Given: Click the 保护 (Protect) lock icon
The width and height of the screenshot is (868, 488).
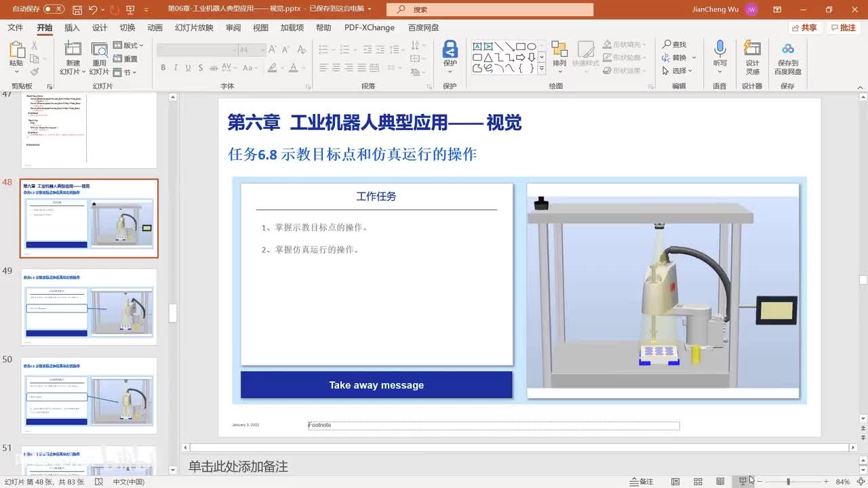Looking at the screenshot, I should point(450,49).
